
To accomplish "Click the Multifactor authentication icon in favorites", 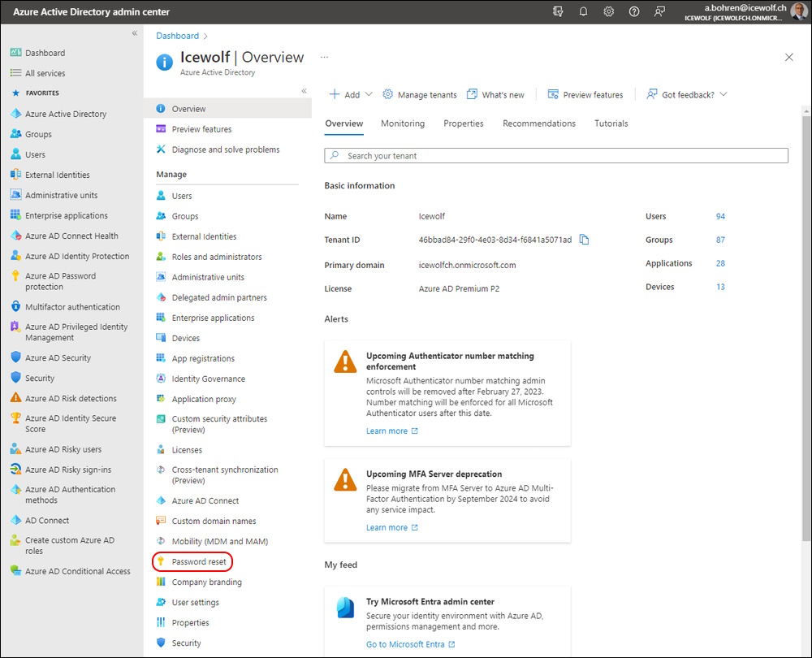I will click(x=15, y=306).
